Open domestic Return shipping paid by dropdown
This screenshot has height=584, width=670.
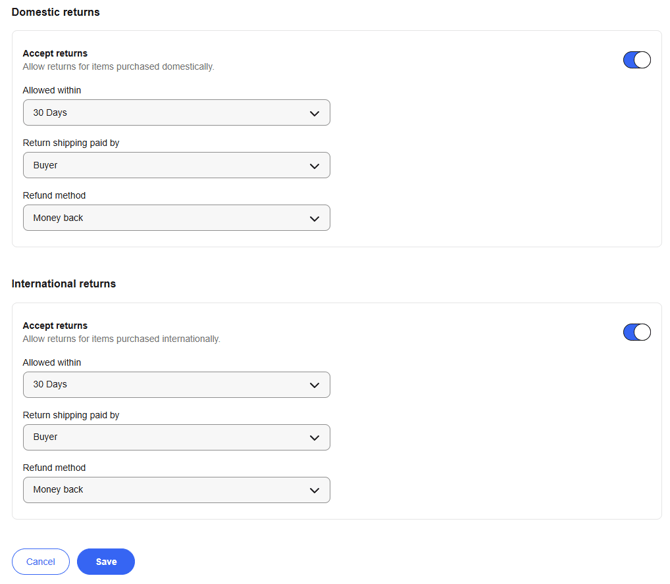coord(176,165)
